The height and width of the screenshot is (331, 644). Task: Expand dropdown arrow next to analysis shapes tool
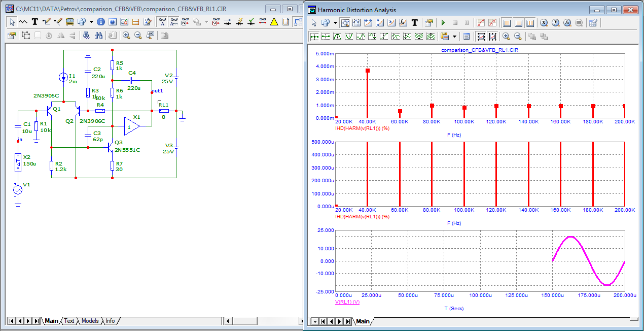pyautogui.click(x=334, y=23)
